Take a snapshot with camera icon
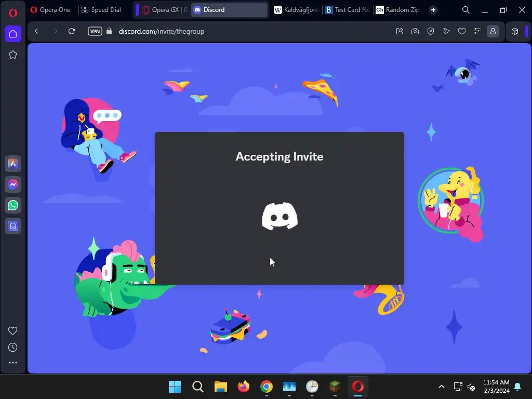 tap(415, 31)
